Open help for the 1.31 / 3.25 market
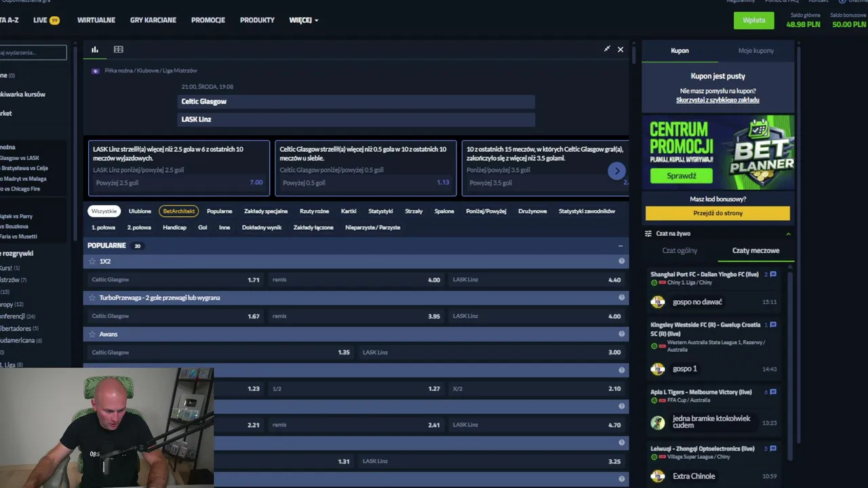868x488 pixels. tap(621, 443)
